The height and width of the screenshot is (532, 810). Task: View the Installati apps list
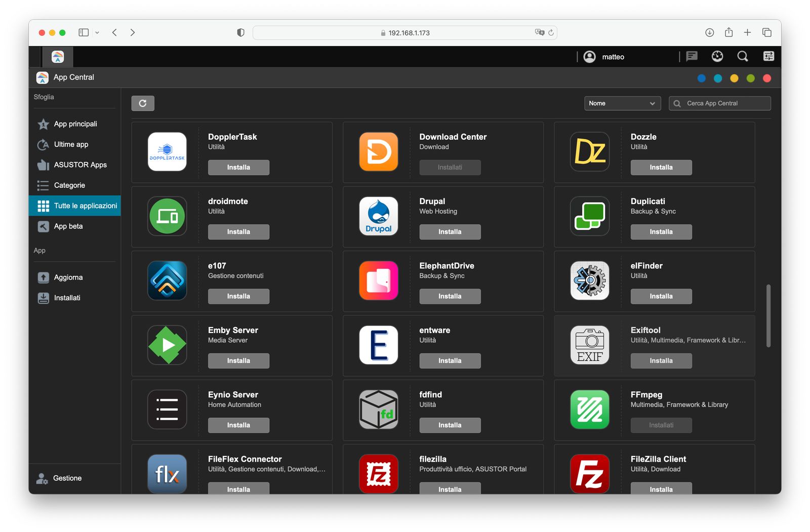75,298
